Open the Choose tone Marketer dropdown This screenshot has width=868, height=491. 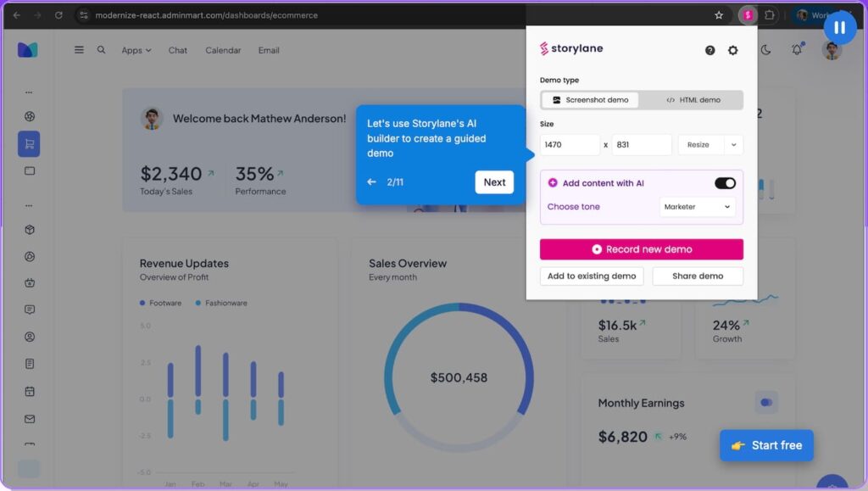click(x=697, y=206)
